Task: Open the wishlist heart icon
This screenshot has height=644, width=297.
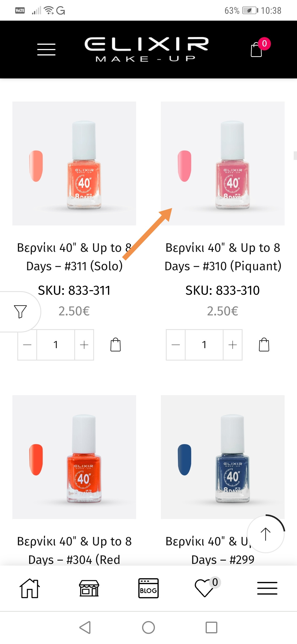Action: tap(205, 588)
